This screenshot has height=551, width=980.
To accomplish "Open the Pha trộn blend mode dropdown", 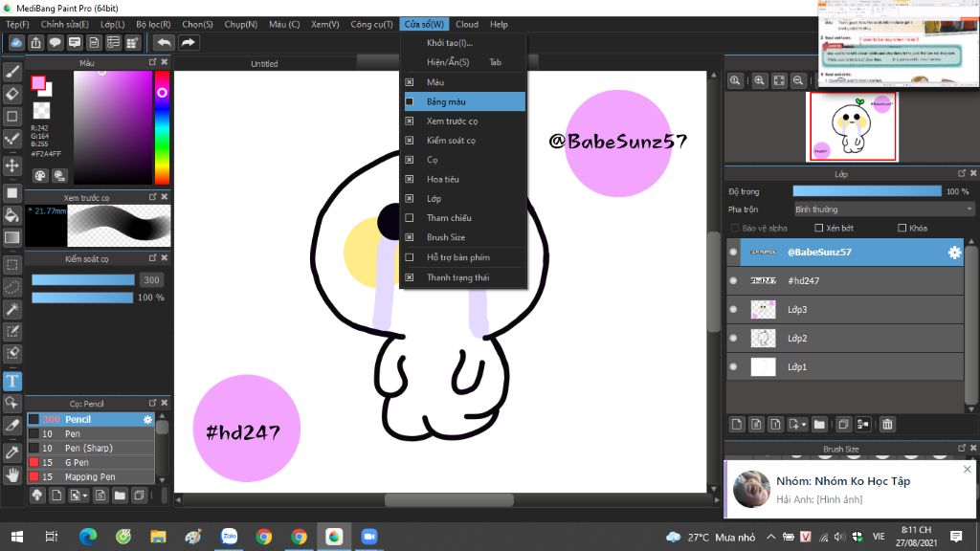I will (883, 209).
